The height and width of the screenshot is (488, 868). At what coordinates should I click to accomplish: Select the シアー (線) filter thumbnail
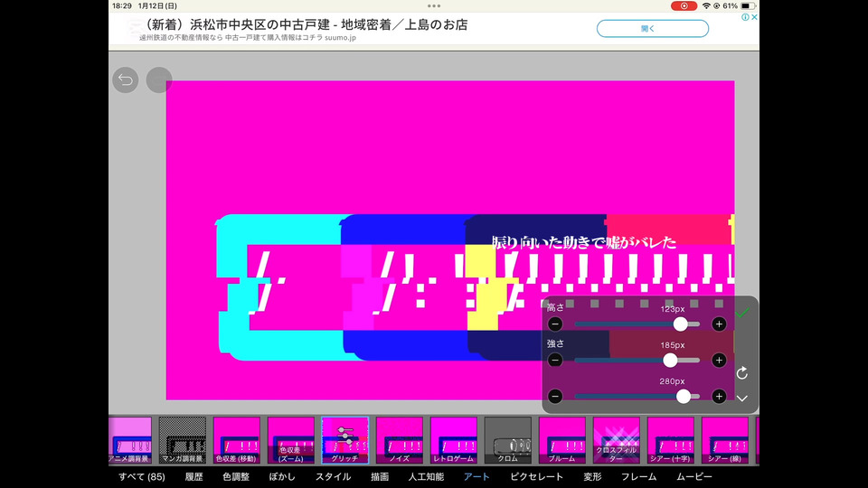click(725, 440)
